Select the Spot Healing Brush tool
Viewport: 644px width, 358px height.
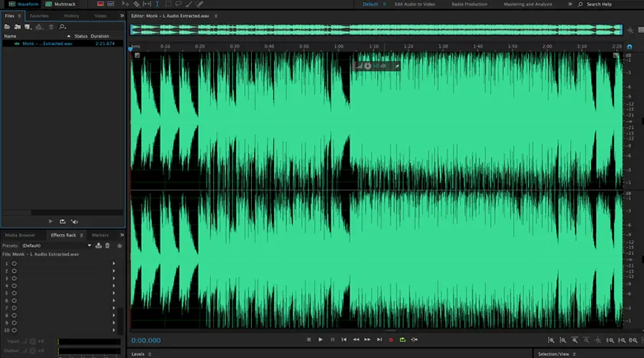[199, 4]
